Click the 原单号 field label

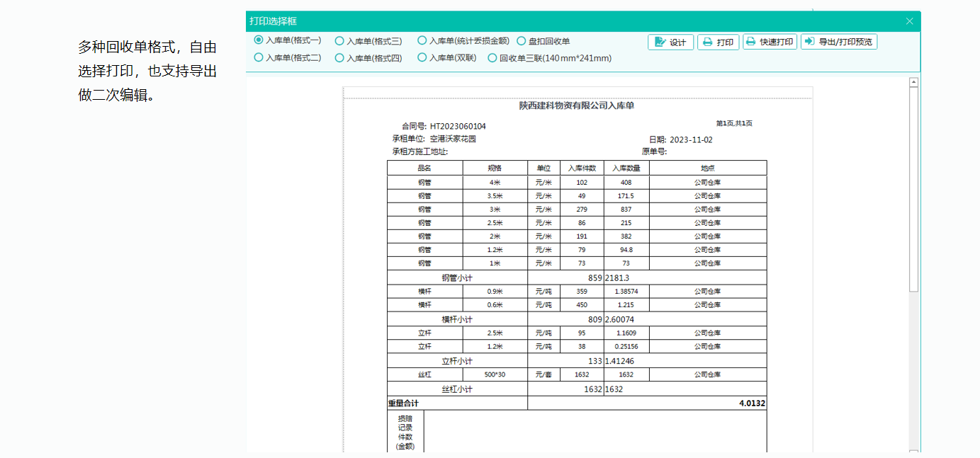655,151
